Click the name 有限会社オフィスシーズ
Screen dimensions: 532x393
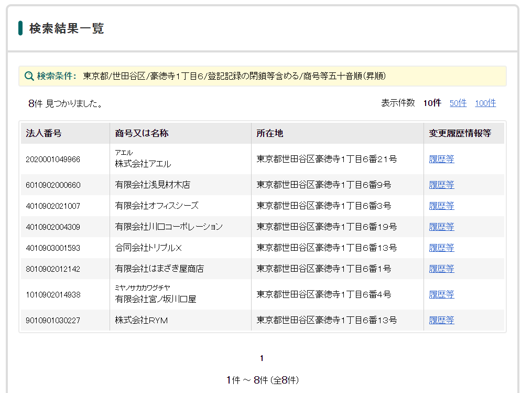click(157, 206)
